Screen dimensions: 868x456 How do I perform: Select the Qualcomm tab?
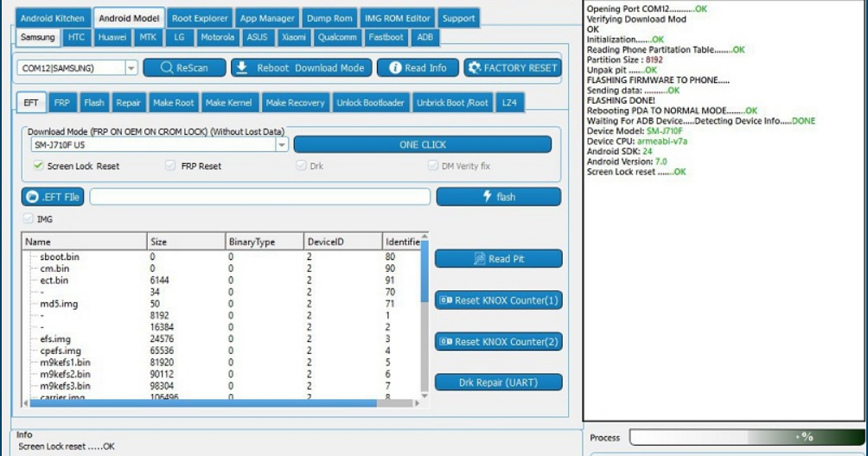[x=337, y=37]
